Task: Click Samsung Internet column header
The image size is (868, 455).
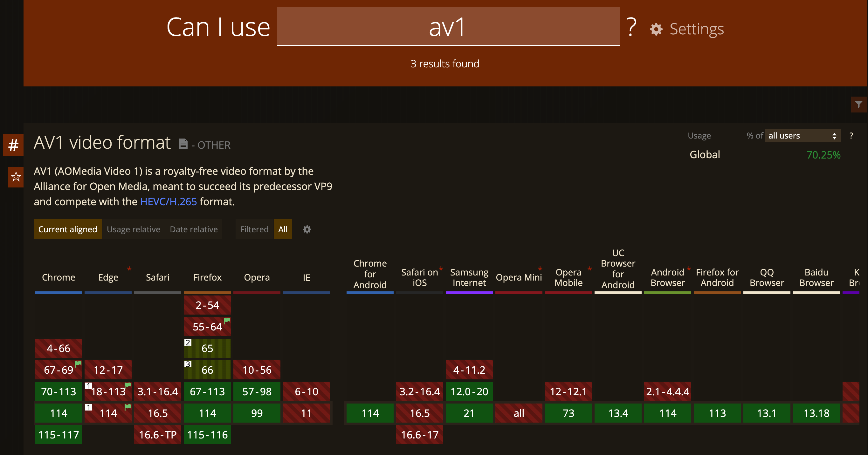Action: (469, 277)
